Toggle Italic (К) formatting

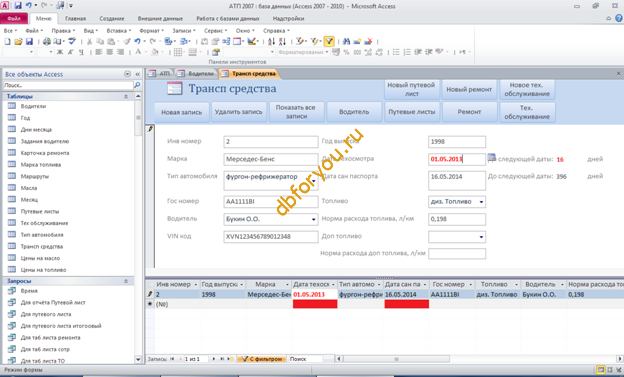pos(70,52)
